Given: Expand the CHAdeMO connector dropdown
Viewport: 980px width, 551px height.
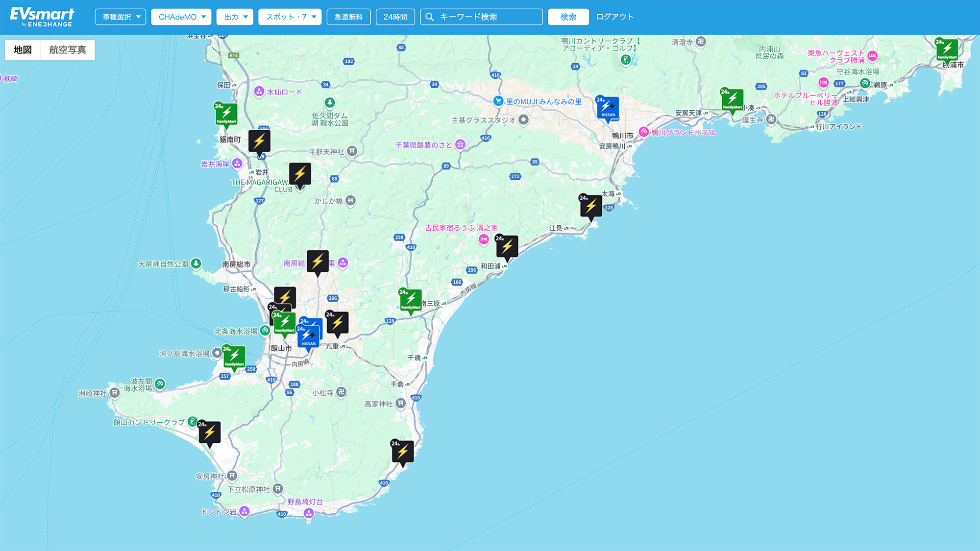Looking at the screenshot, I should pos(181,17).
